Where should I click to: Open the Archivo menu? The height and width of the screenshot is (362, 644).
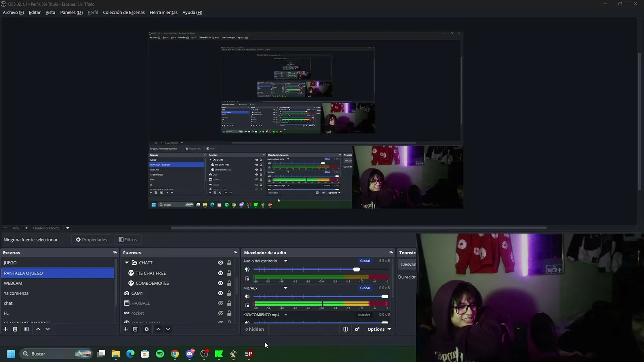pyautogui.click(x=13, y=12)
